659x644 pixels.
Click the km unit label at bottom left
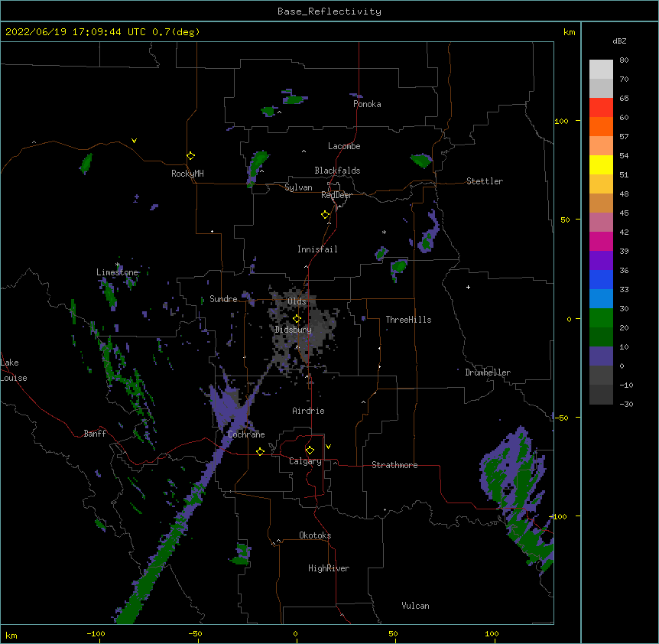point(11,635)
